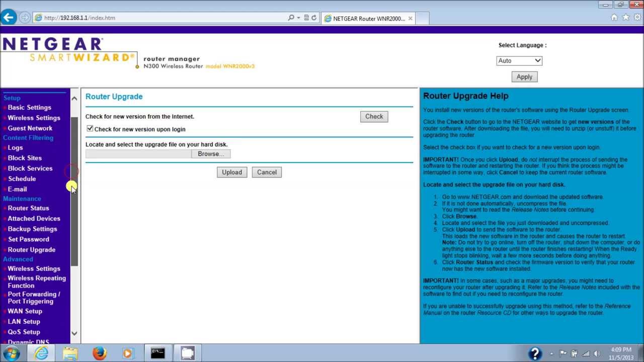Click the Check button for new version
This screenshot has height=362, width=644.
(374, 116)
